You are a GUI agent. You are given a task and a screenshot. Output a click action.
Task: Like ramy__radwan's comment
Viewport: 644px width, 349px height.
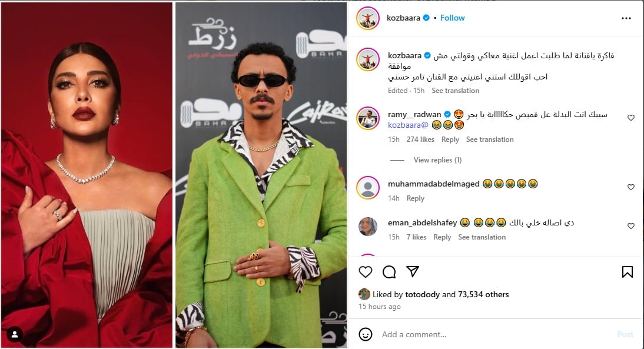pyautogui.click(x=631, y=118)
